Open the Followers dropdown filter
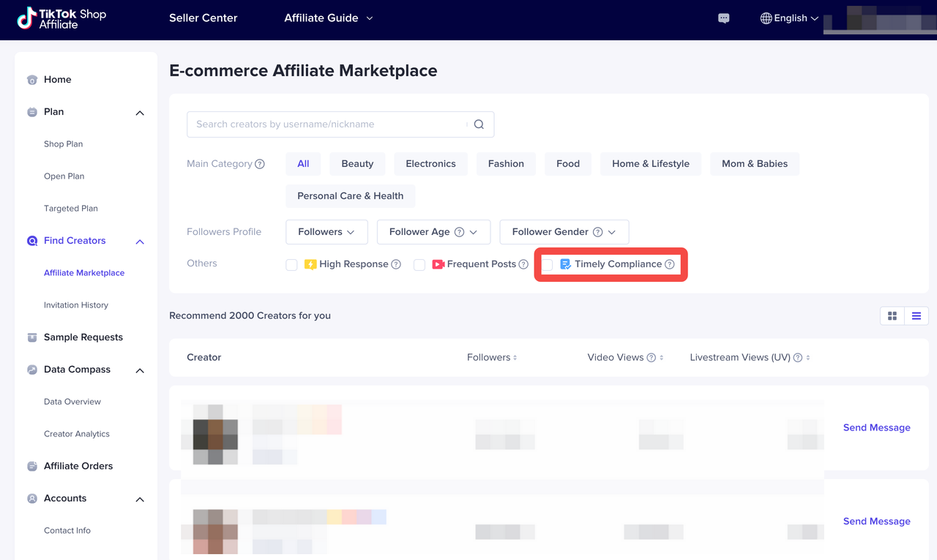The height and width of the screenshot is (560, 937). [x=326, y=232]
